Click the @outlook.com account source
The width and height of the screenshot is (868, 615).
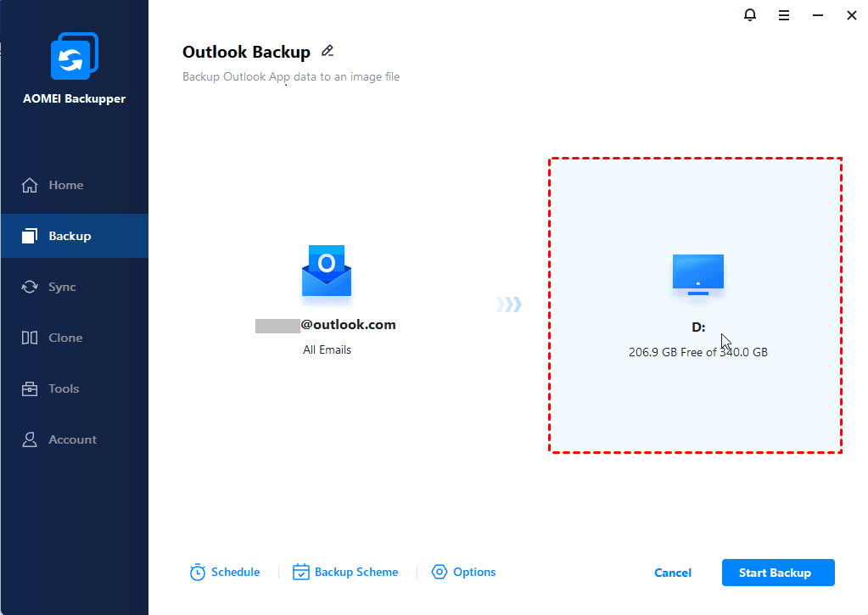tap(327, 325)
